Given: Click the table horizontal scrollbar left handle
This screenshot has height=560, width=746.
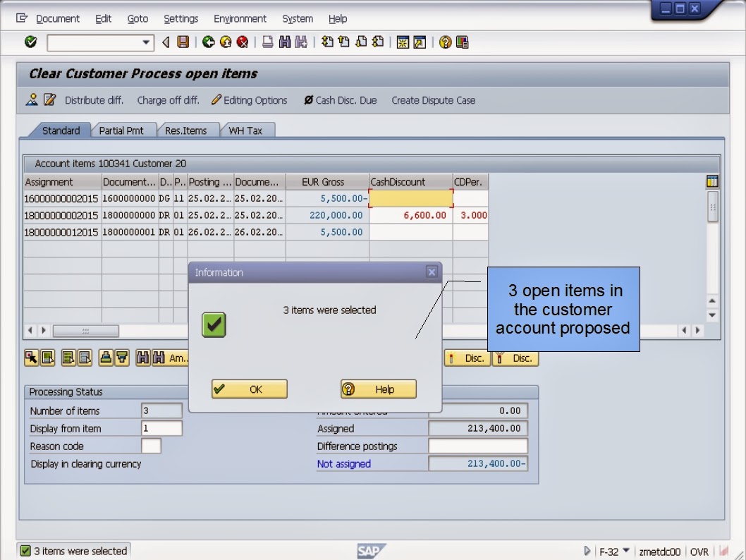Looking at the screenshot, I should point(85,330).
